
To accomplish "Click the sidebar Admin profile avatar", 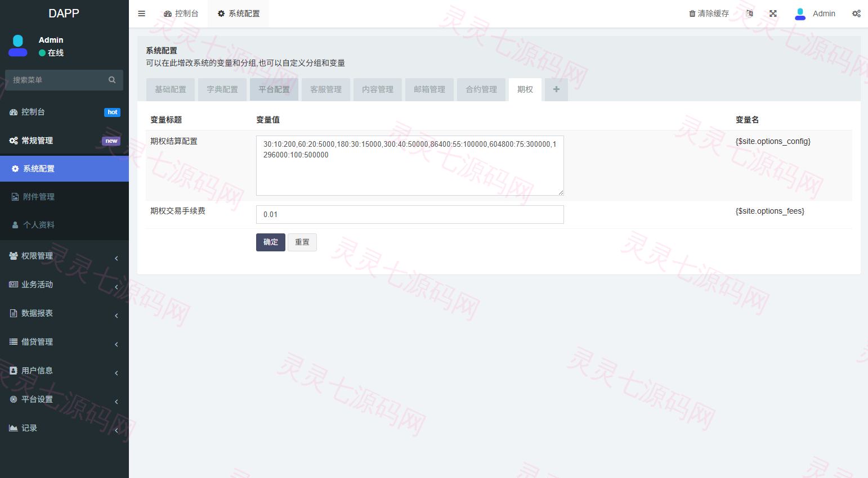I will [18, 46].
